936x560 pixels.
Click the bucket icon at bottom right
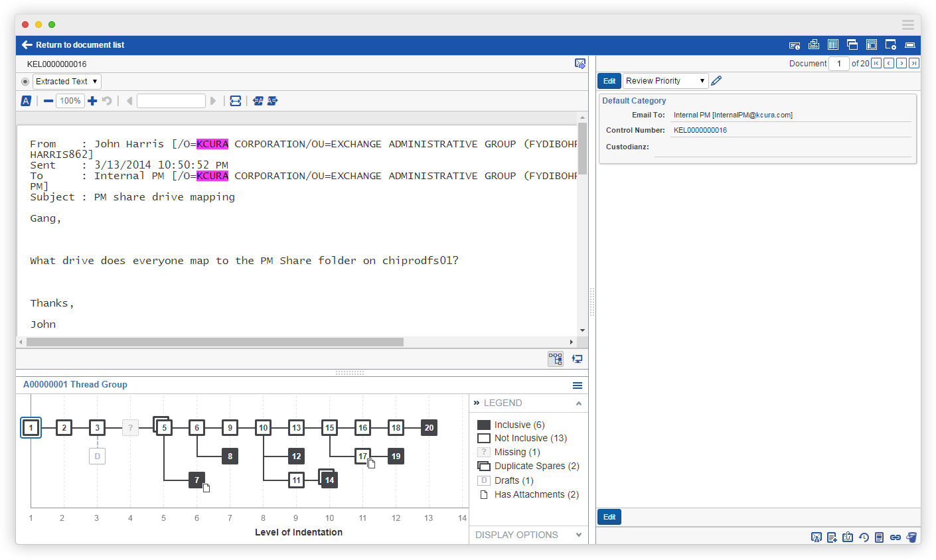pos(911,537)
